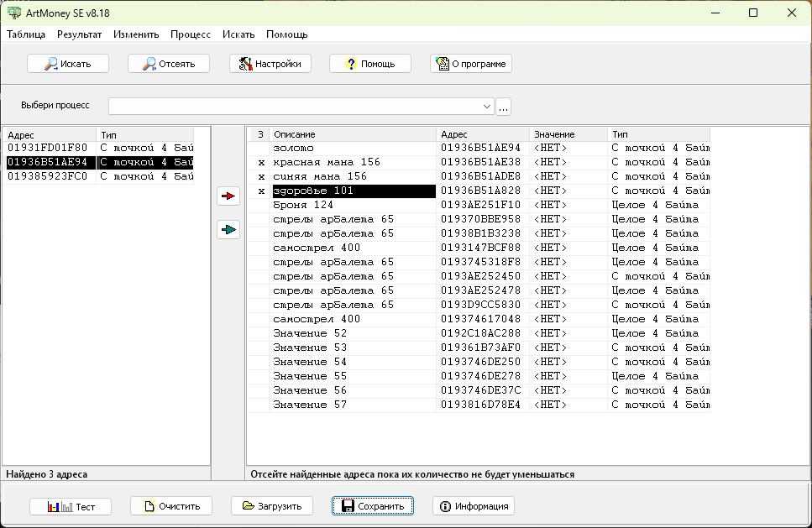
Task: Click the Отсеять filter button
Action: [x=169, y=64]
